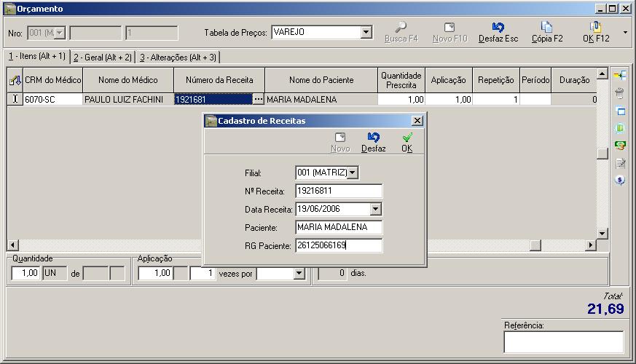Open the Filial 001 (MATRIZ) dropdown

[x=353, y=173]
